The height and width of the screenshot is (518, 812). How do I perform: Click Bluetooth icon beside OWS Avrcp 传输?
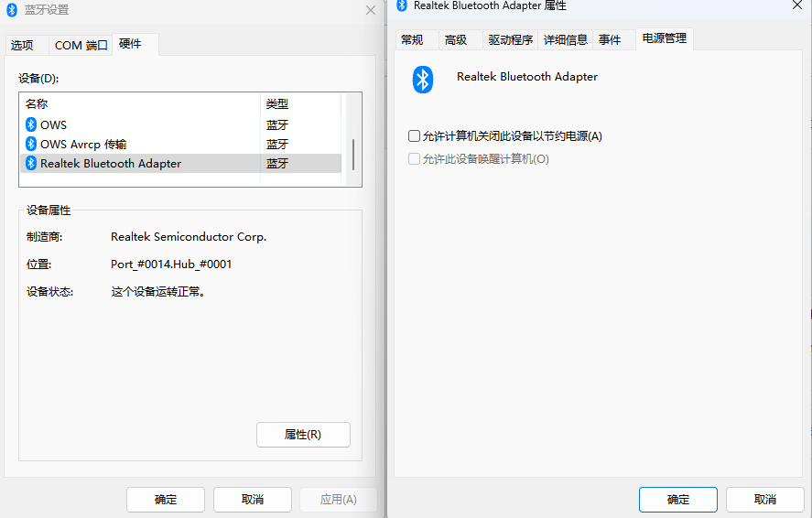tap(30, 144)
